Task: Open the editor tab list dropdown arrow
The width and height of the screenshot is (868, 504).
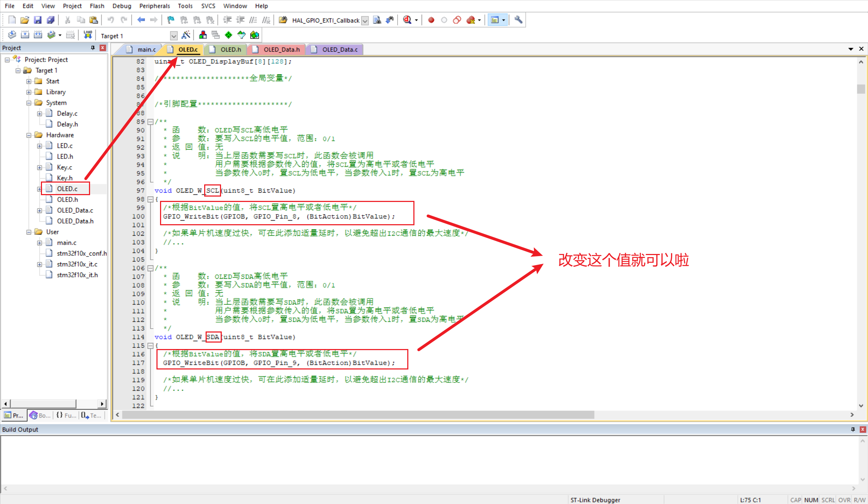Action: pos(851,49)
